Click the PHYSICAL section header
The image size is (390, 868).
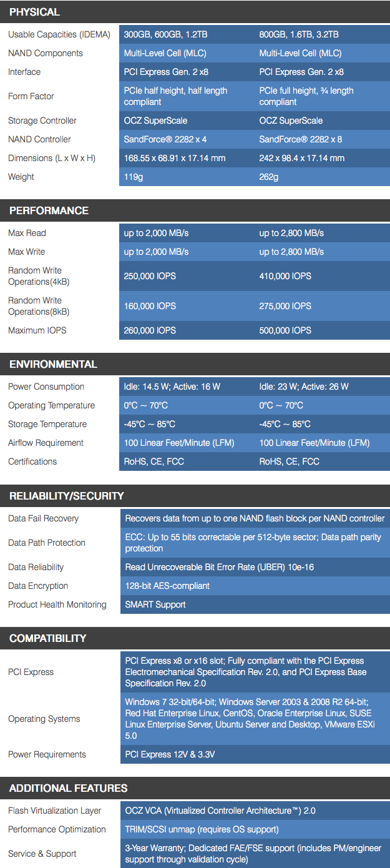(x=35, y=12)
